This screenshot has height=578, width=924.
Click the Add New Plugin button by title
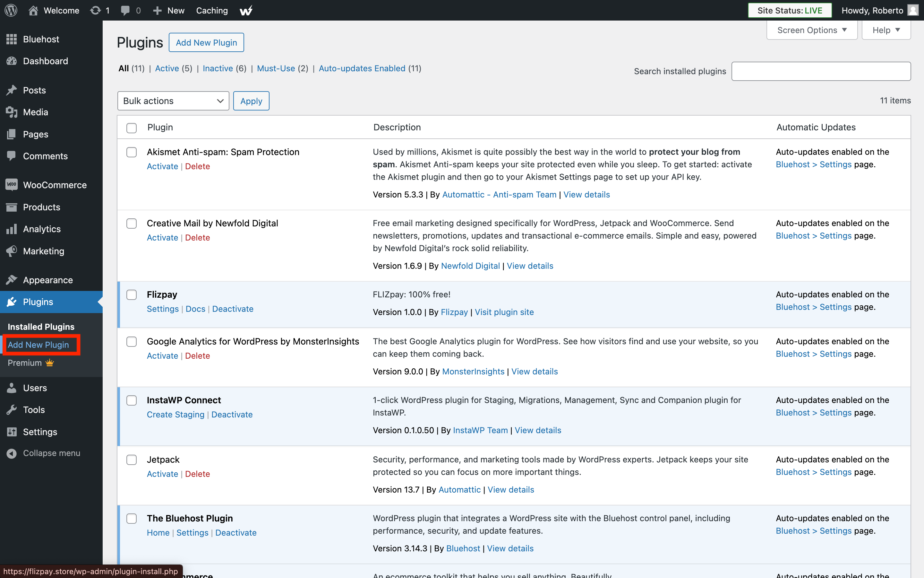[x=206, y=42]
